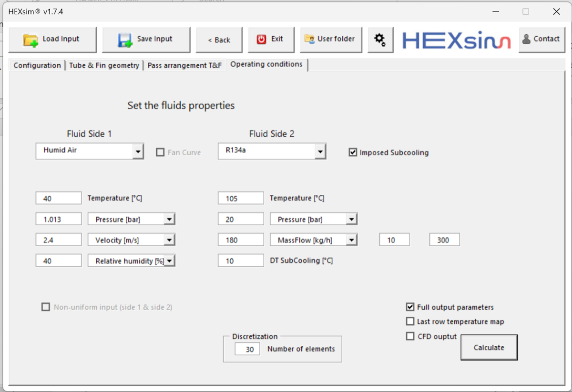This screenshot has width=572, height=392.
Task: Toggle the Fan Curve checkbox
Action: click(161, 152)
